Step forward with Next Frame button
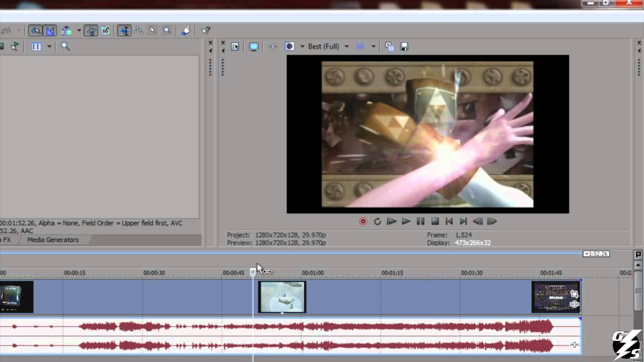 pos(493,221)
